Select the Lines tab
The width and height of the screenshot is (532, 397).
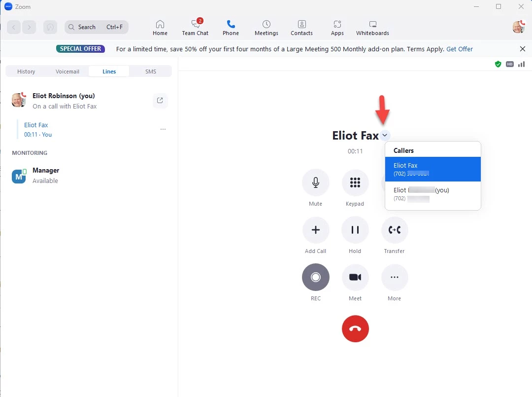109,72
